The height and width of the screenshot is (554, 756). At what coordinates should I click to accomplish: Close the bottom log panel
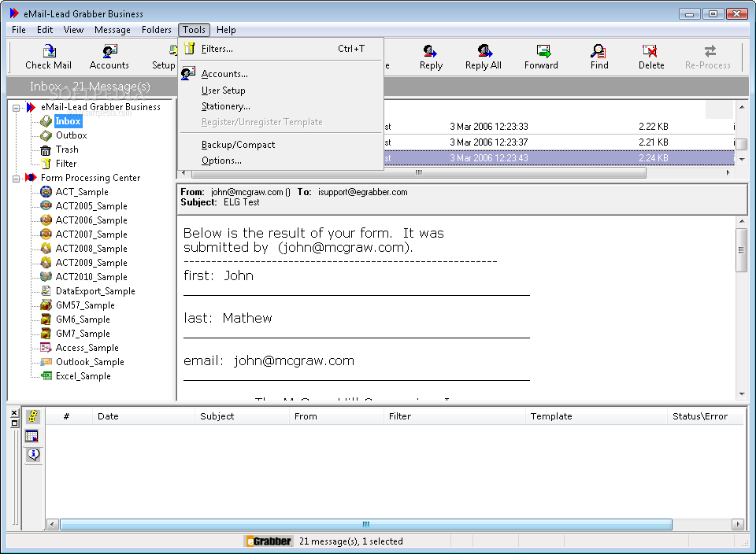[14, 413]
